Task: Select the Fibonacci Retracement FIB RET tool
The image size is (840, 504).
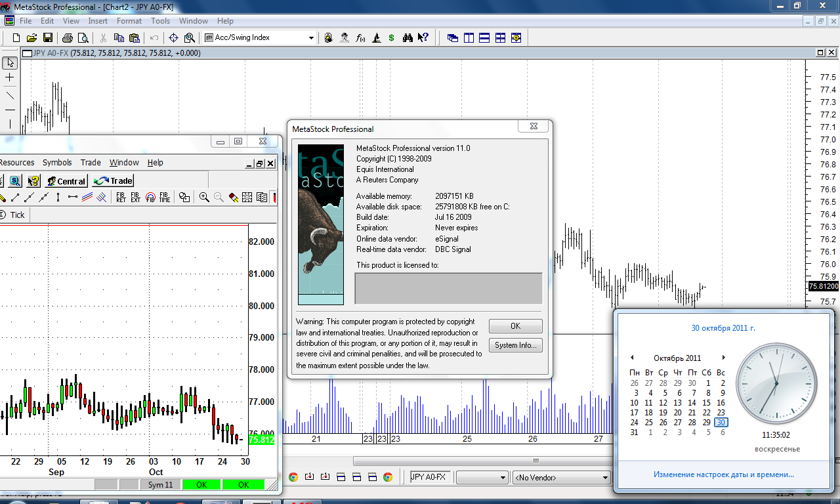Action: pos(121,198)
